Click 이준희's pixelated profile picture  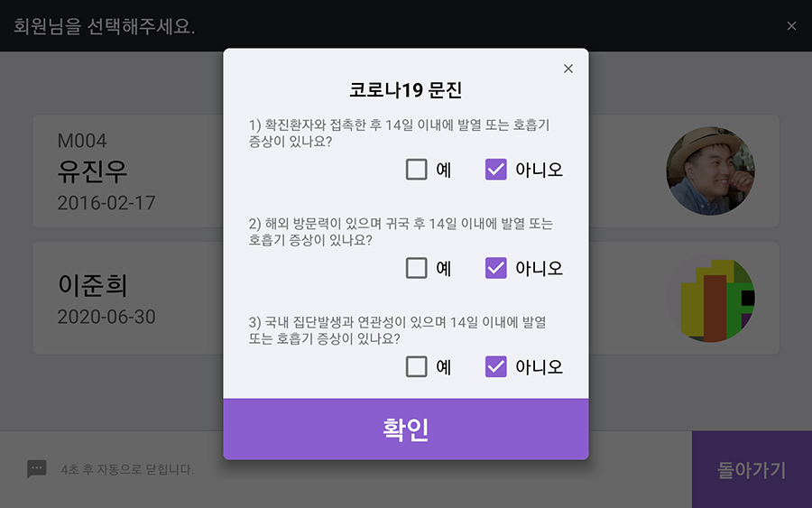pos(710,299)
